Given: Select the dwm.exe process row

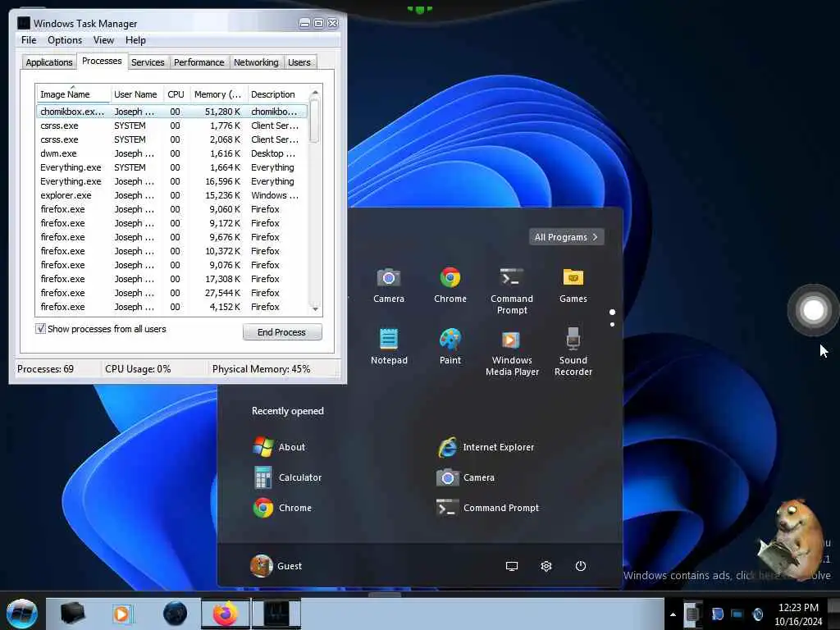Looking at the screenshot, I should tap(172, 153).
